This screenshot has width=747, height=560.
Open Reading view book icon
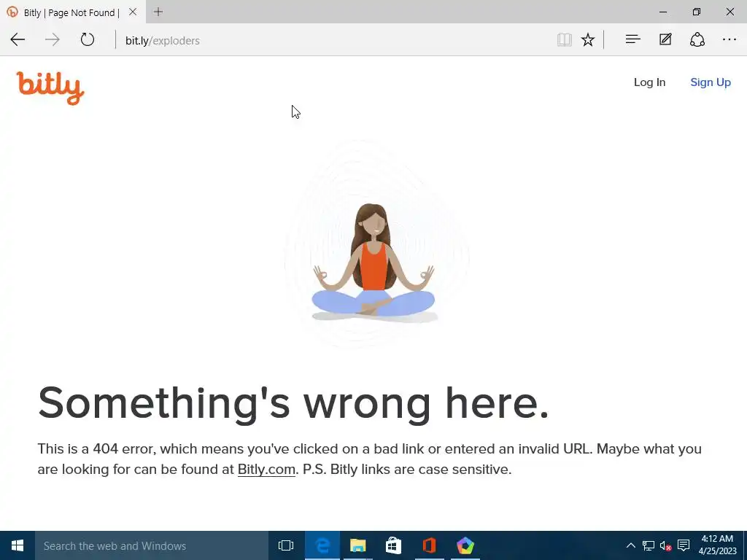[564, 39]
